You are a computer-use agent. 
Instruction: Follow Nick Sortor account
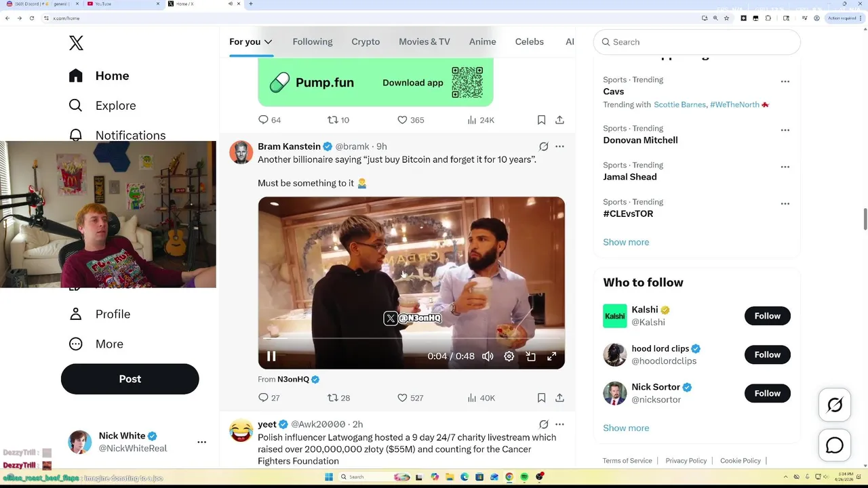coord(768,393)
